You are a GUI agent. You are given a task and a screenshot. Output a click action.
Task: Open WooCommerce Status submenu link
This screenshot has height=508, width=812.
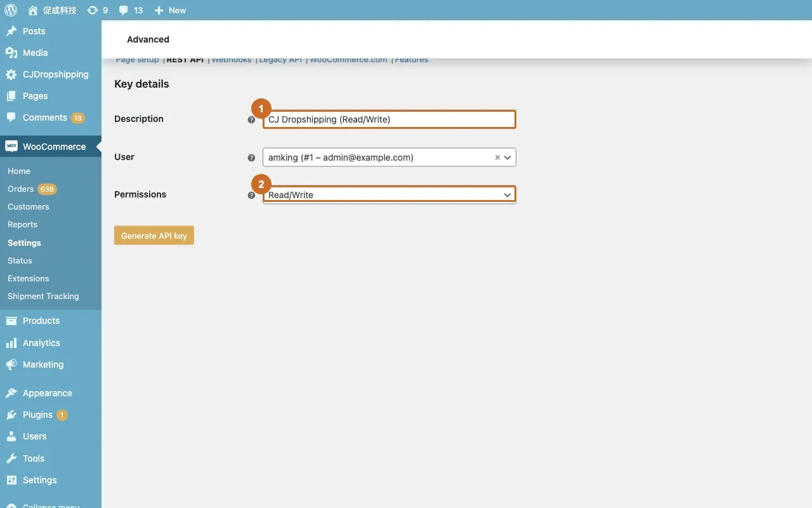coord(20,260)
